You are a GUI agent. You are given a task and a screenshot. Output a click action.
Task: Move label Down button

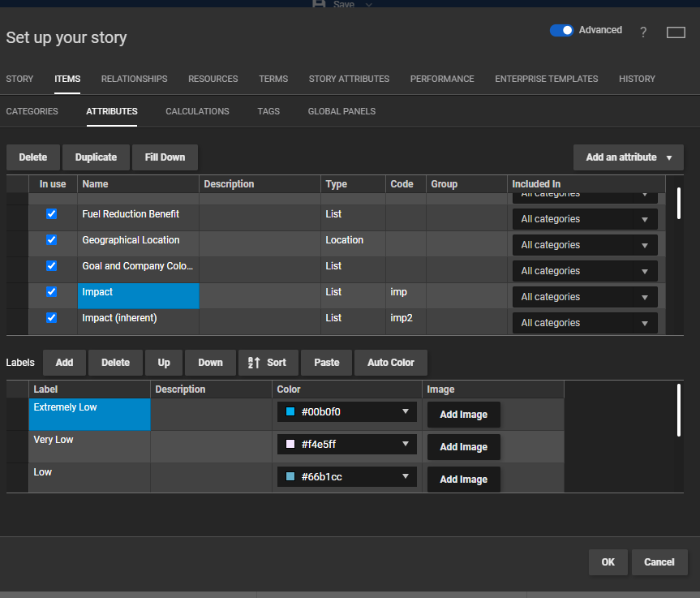click(x=210, y=363)
